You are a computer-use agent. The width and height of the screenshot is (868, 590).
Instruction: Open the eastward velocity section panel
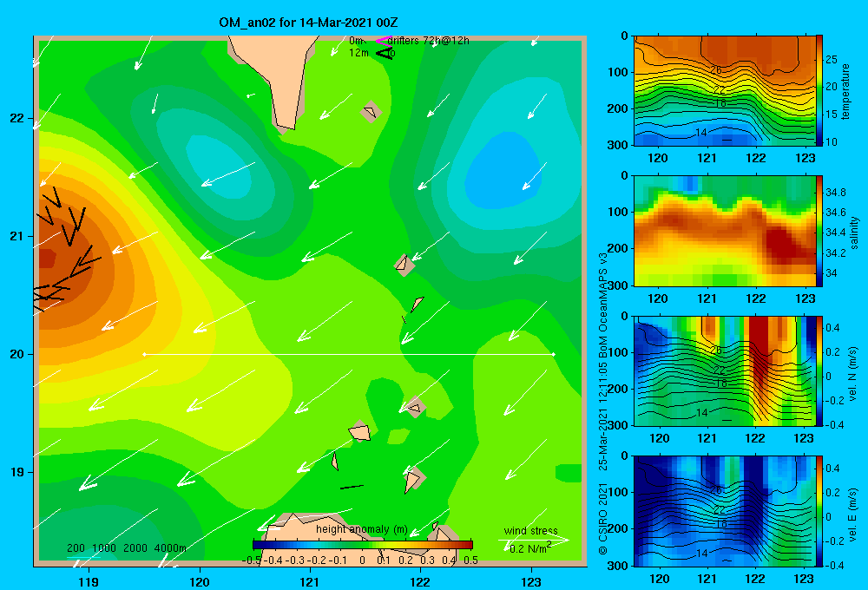tap(725, 511)
